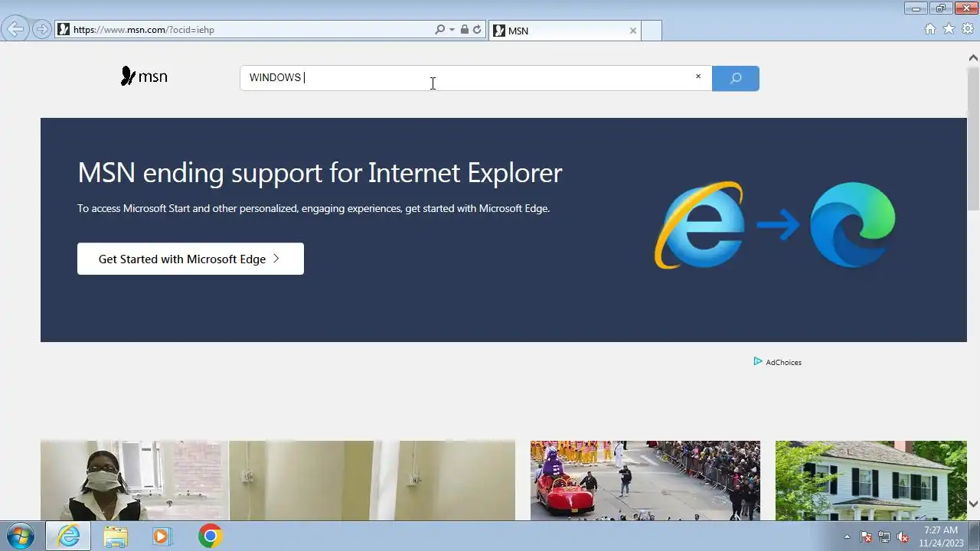Click the Action Center flag icon

pyautogui.click(x=866, y=536)
